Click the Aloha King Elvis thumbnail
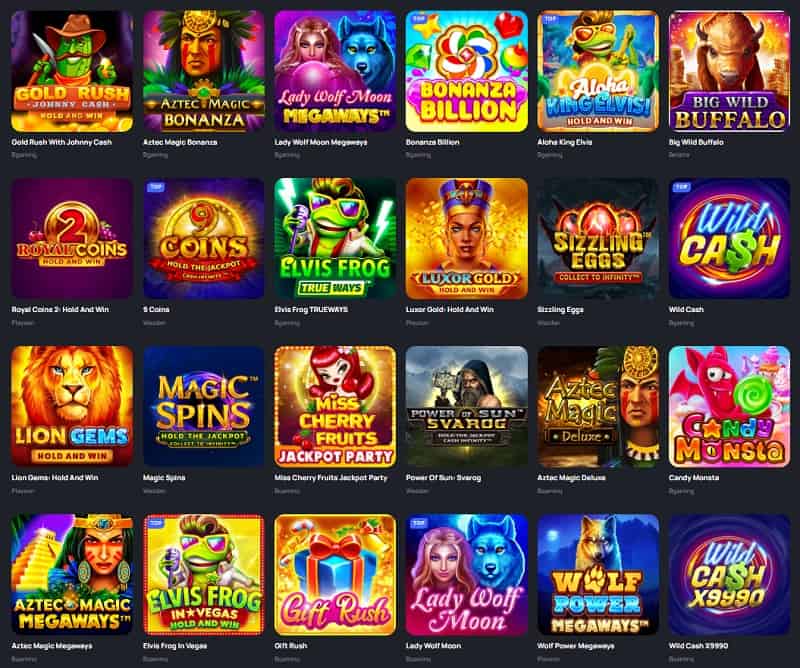This screenshot has width=800, height=668. tap(598, 71)
